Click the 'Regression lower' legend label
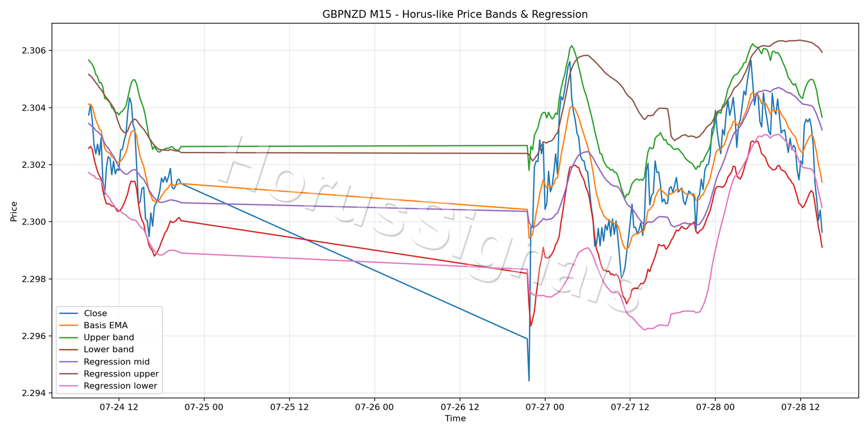This screenshot has height=434, width=868. pos(120,386)
